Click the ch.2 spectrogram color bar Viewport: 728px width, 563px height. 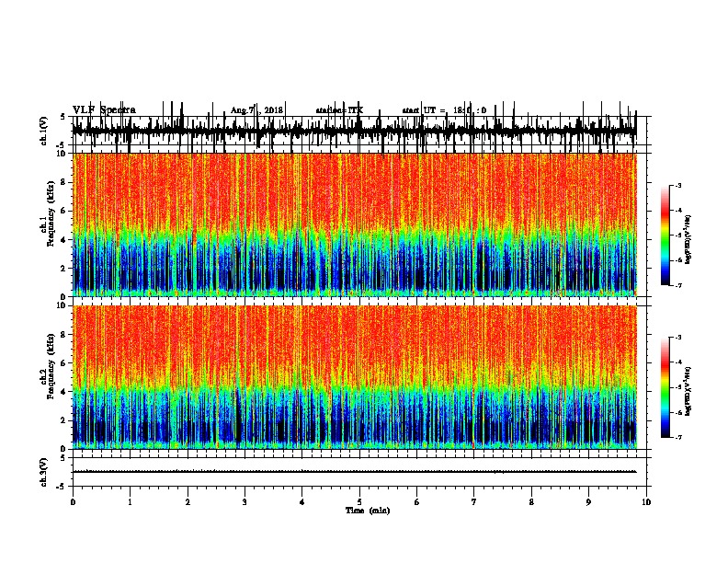pos(665,387)
